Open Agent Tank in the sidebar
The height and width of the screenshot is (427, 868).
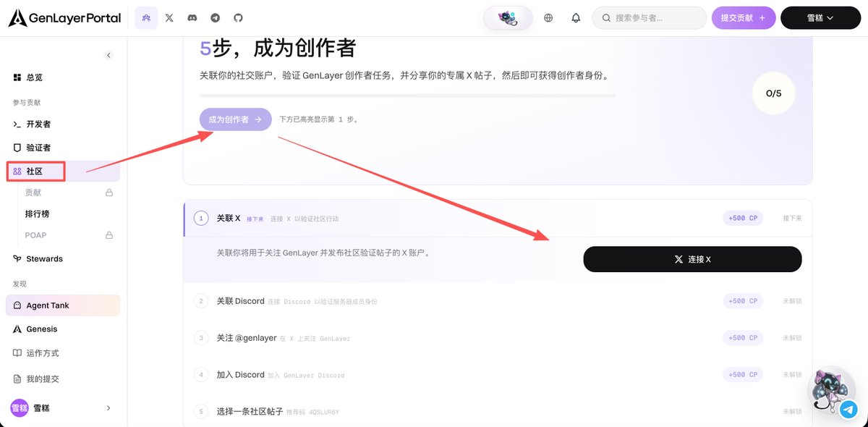click(63, 305)
